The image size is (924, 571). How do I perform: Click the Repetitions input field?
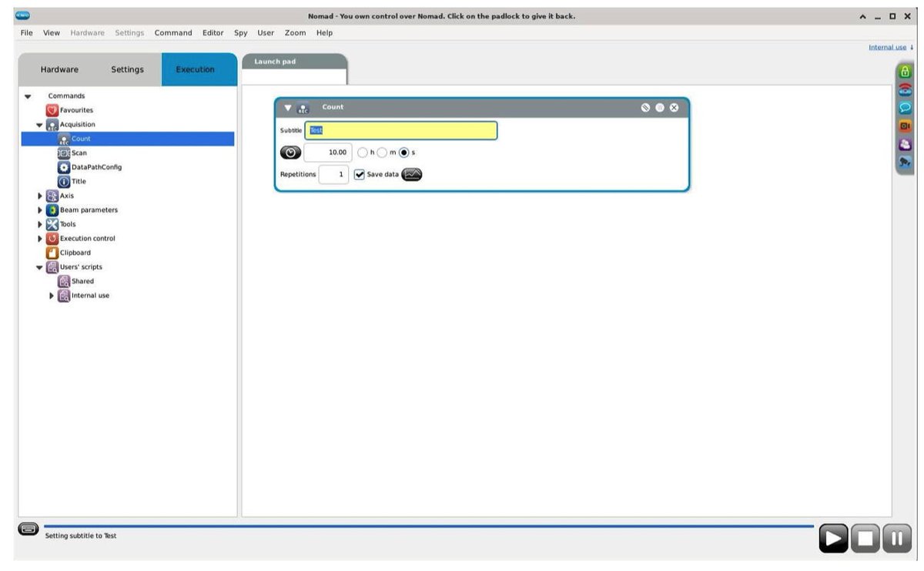coord(333,175)
